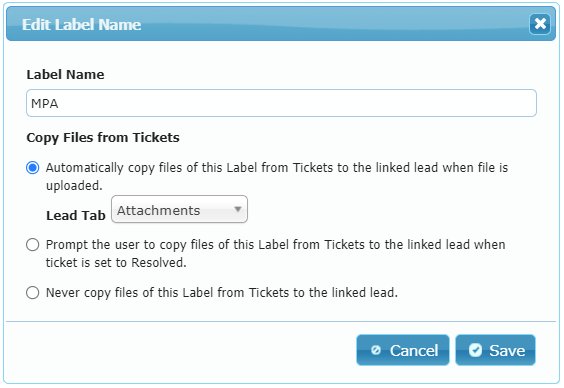Image resolution: width=564 pixels, height=388 pixels.
Task: Cancel editing the label
Action: coord(403,350)
